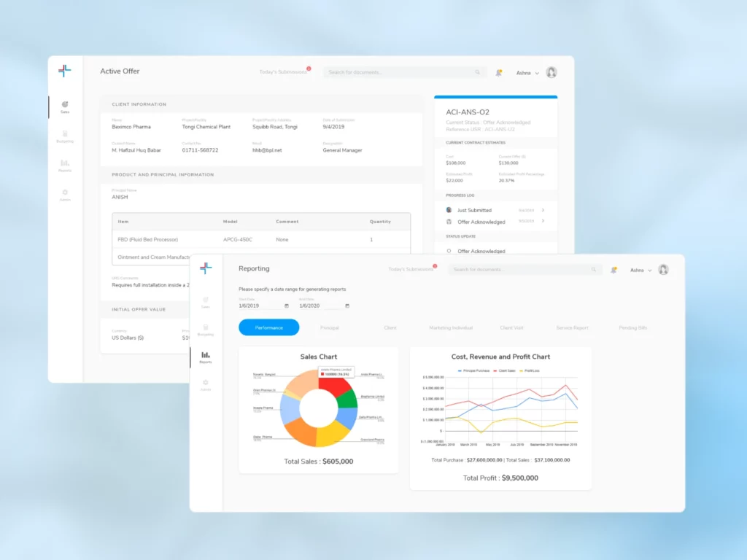Click user avatar in Reporting window
The height and width of the screenshot is (560, 747).
coord(663,270)
